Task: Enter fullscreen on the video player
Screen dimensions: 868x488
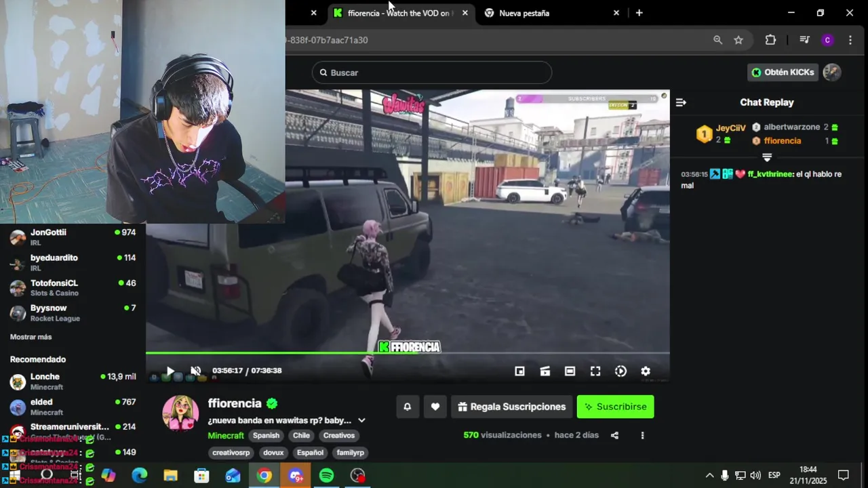Action: [x=595, y=371]
